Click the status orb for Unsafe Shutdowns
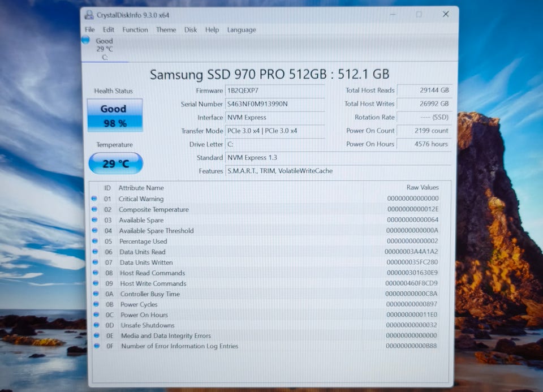The image size is (543, 392). [x=97, y=325]
